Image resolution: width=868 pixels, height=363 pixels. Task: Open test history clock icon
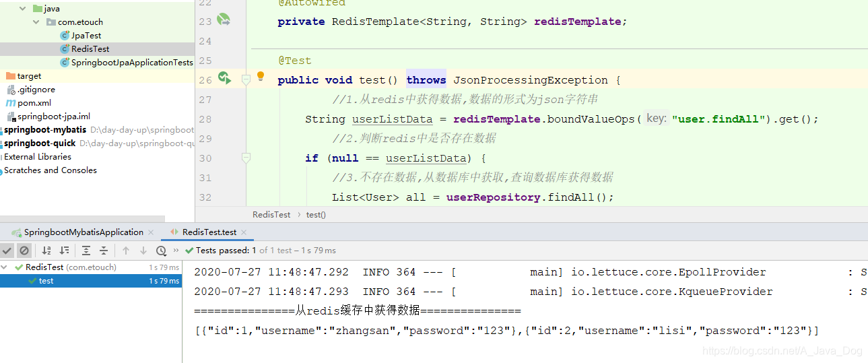(x=161, y=251)
